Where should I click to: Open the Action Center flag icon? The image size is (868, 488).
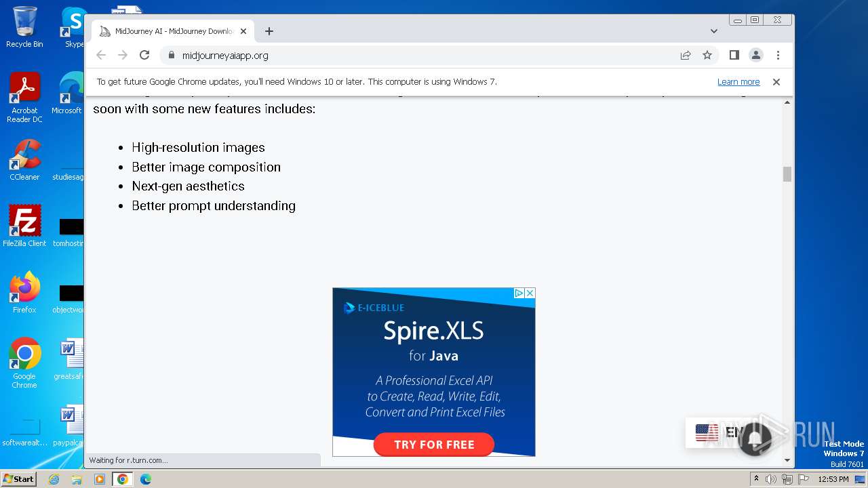pyautogui.click(x=803, y=479)
